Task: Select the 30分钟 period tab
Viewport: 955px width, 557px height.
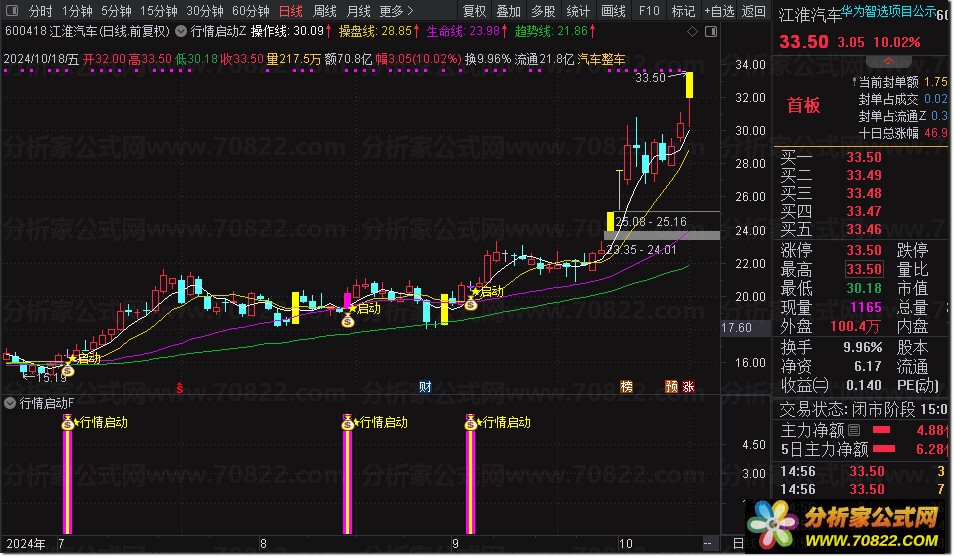Action: 205,11
